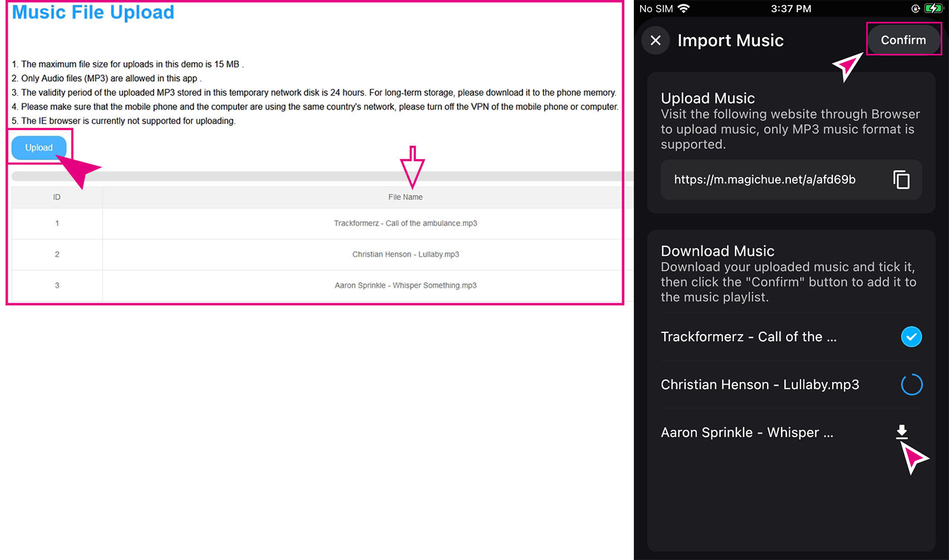Close the Import Music screen
Image resolution: width=949 pixels, height=560 pixels.
click(655, 40)
